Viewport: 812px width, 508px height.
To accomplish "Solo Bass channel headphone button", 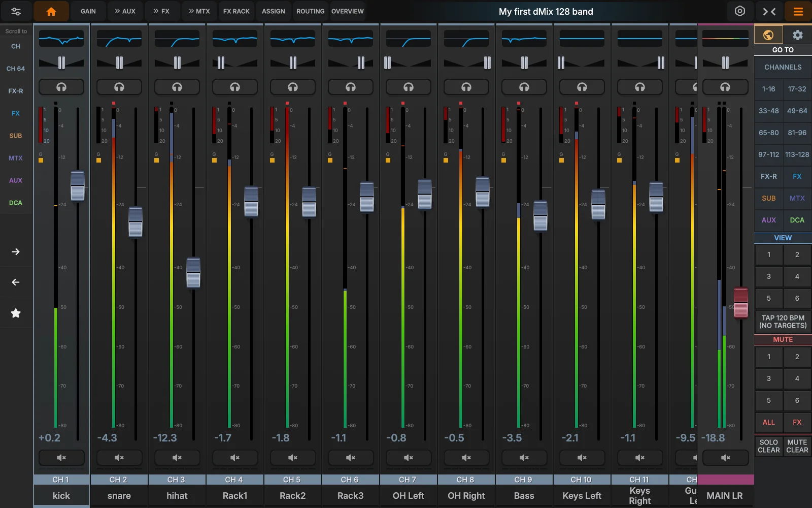I will [x=524, y=87].
